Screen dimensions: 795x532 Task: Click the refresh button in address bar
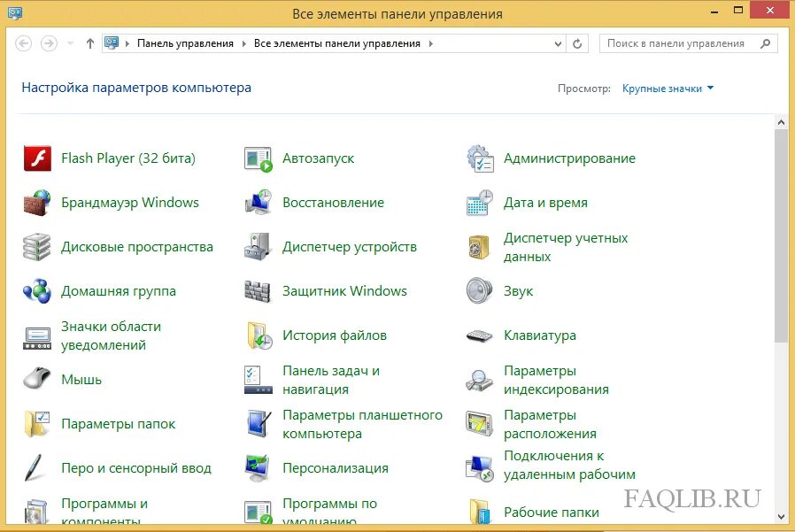tap(577, 44)
